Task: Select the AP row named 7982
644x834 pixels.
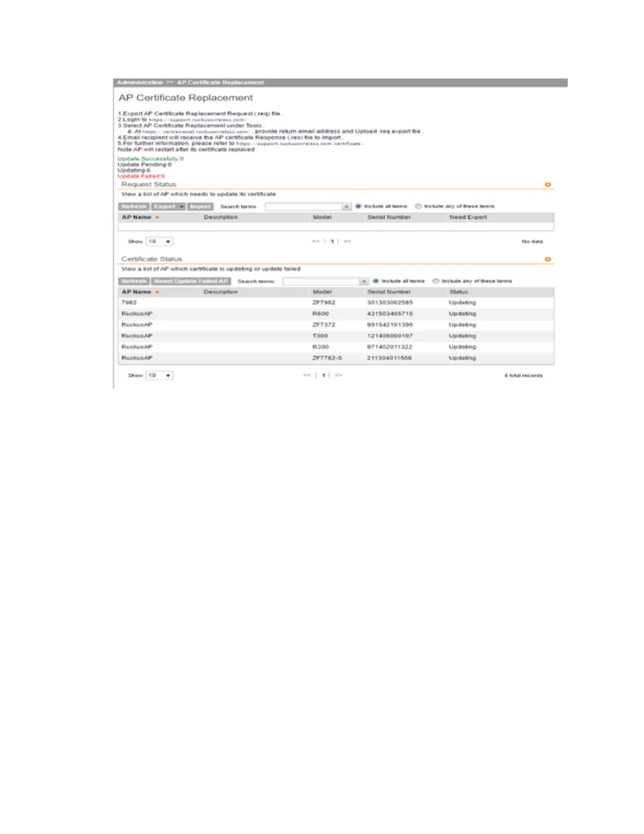Action: pos(336,303)
